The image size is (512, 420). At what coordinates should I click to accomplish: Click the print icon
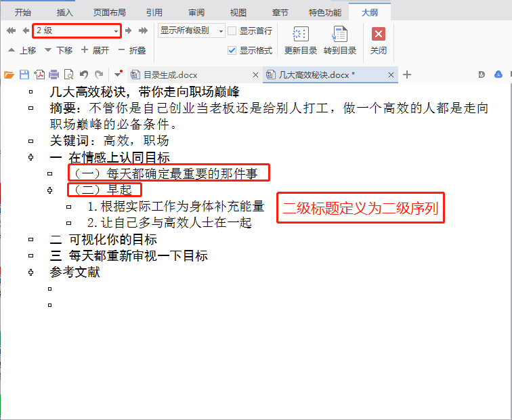[x=54, y=75]
